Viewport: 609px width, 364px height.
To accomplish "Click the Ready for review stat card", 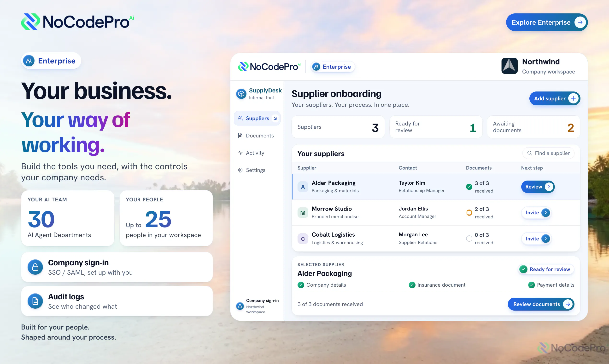I will click(436, 127).
